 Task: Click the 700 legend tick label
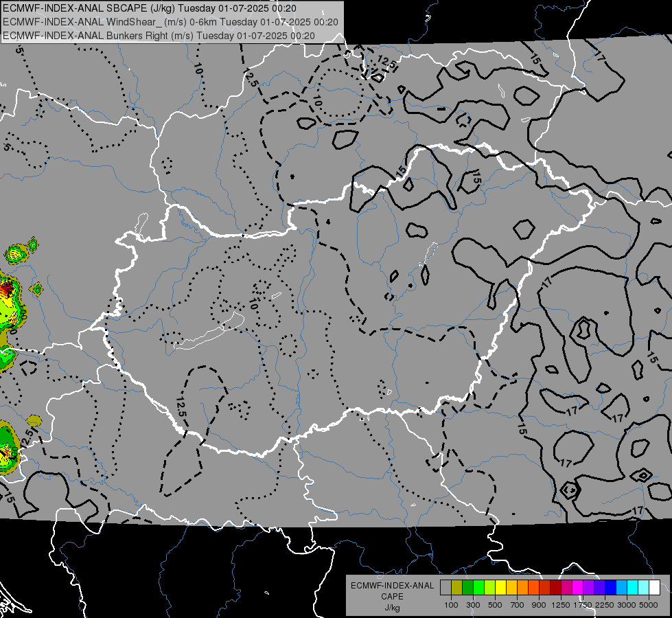coord(518,605)
